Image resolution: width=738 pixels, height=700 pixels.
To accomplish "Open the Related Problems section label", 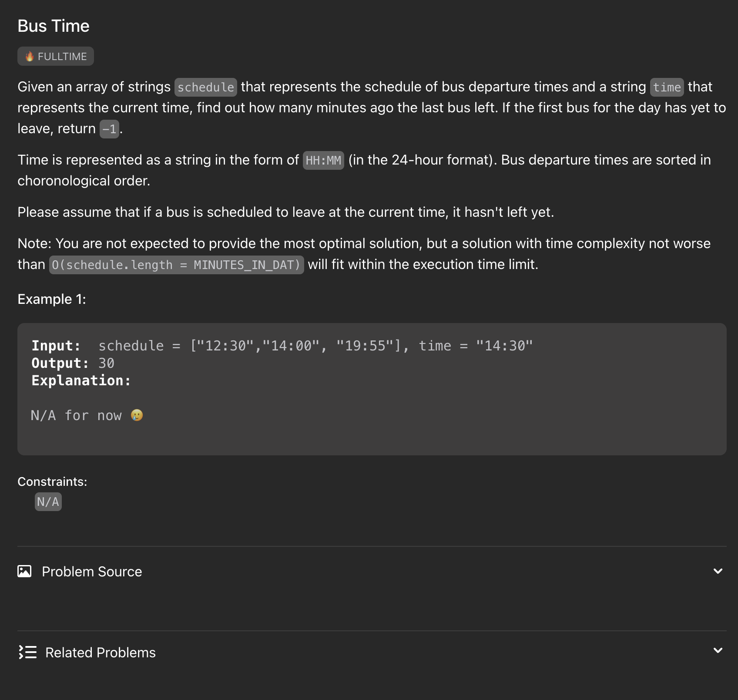I will 101,653.
